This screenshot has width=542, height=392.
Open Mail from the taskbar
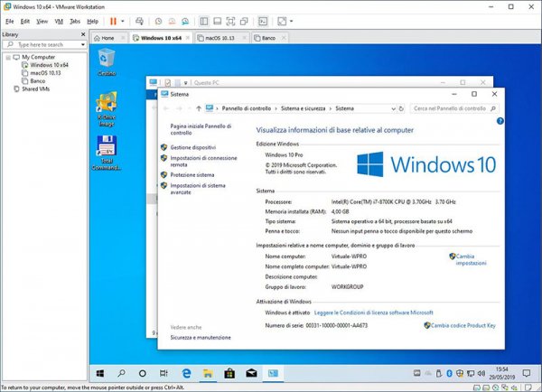click(251, 373)
